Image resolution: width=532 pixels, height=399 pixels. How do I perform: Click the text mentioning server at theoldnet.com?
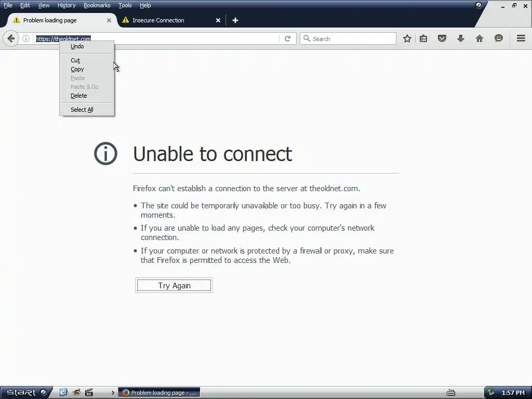pyautogui.click(x=247, y=188)
